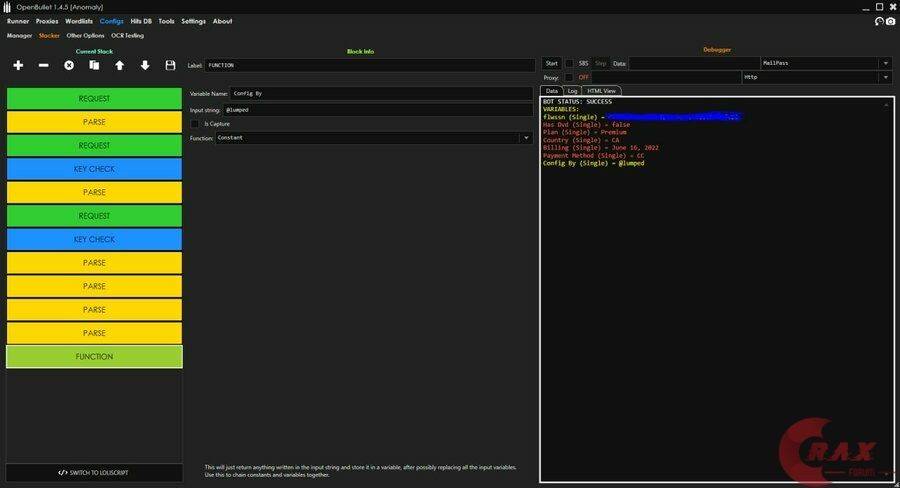The height and width of the screenshot is (488, 900).
Task: Click the Variable Name field
Action: click(x=381, y=94)
